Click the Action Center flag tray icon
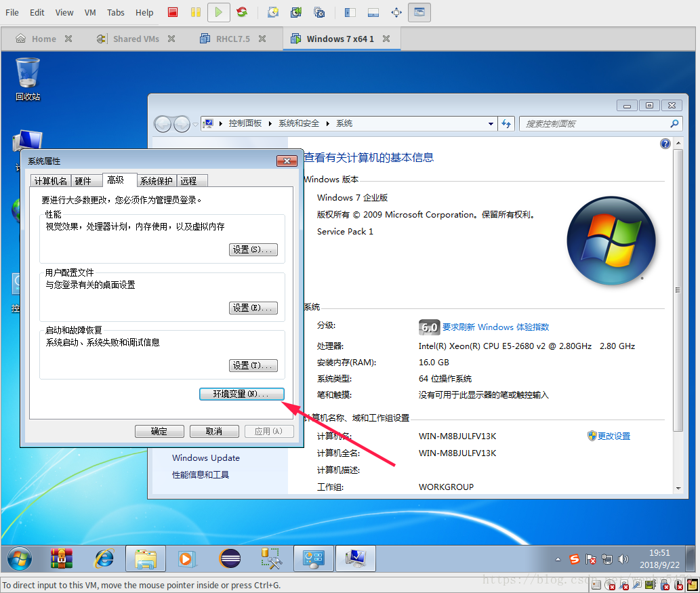 [591, 559]
